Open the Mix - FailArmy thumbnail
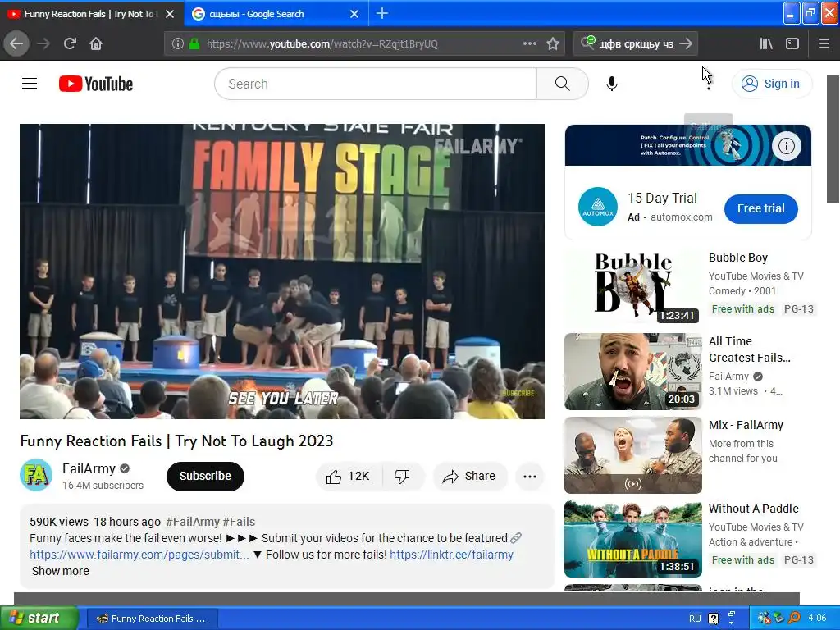The width and height of the screenshot is (840, 630). click(633, 454)
